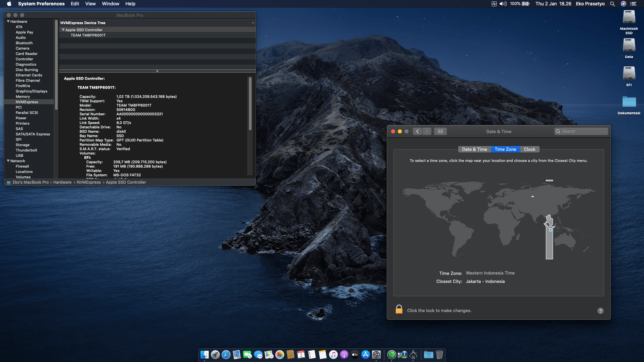Switch to the Date & Time tab

pyautogui.click(x=475, y=149)
